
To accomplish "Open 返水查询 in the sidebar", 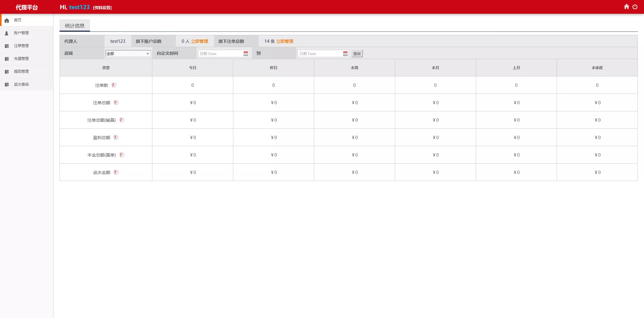I will [21, 84].
